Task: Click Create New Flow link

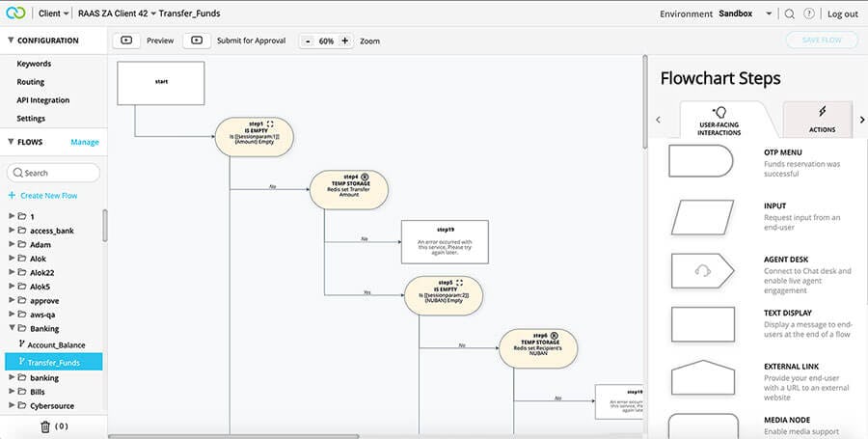Action: [49, 196]
